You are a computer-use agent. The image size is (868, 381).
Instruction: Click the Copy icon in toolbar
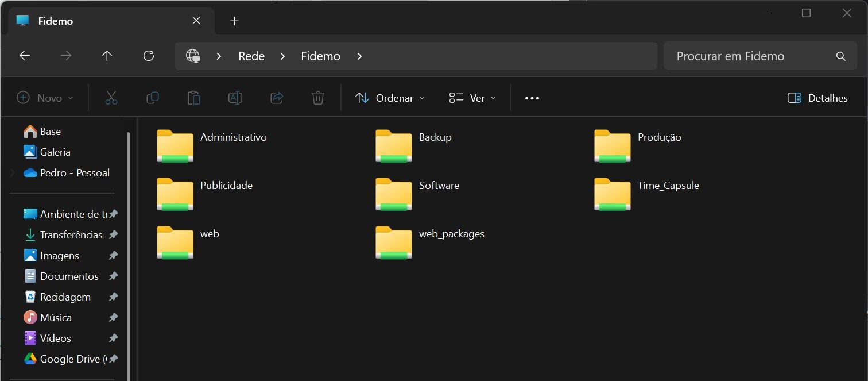point(153,98)
